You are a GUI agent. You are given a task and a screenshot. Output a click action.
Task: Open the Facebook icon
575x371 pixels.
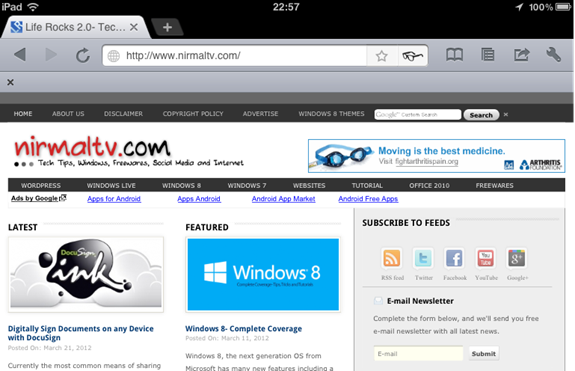(454, 258)
